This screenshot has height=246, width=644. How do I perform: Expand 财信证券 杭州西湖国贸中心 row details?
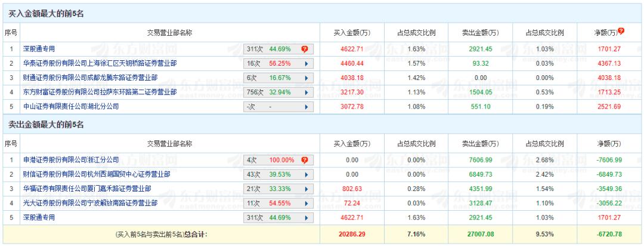(x=306, y=174)
